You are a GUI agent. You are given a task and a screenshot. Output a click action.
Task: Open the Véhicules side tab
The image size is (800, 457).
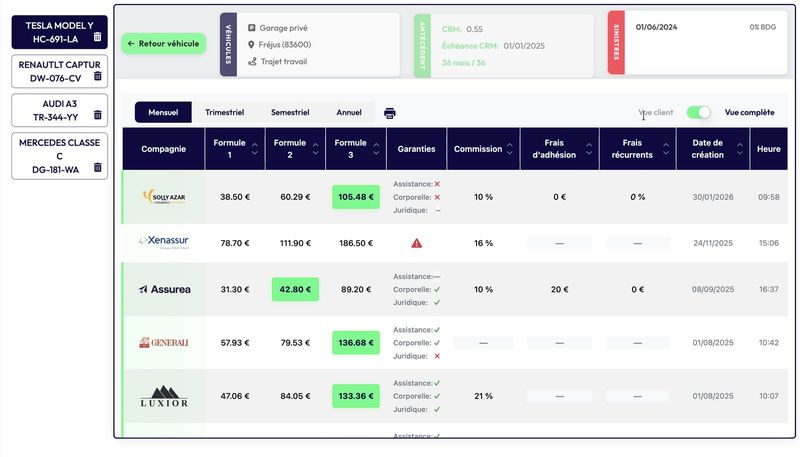tap(228, 44)
